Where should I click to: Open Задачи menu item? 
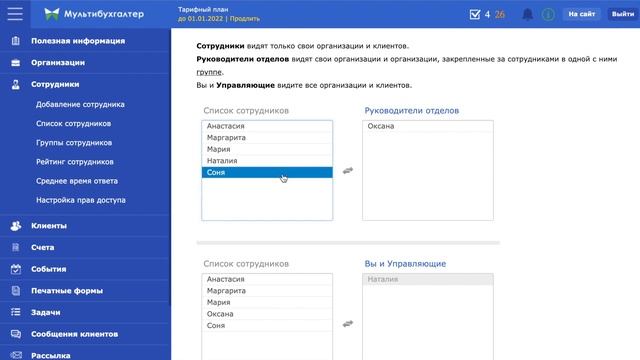46,312
